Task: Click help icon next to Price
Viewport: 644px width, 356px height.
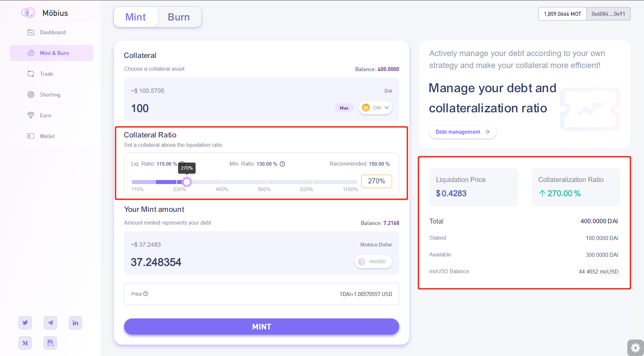Action: tap(146, 294)
